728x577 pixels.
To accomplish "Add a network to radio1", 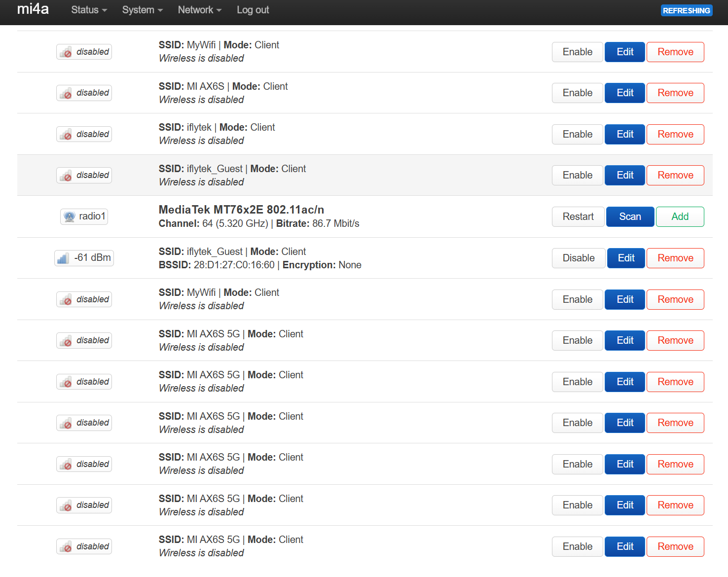I will 680,216.
